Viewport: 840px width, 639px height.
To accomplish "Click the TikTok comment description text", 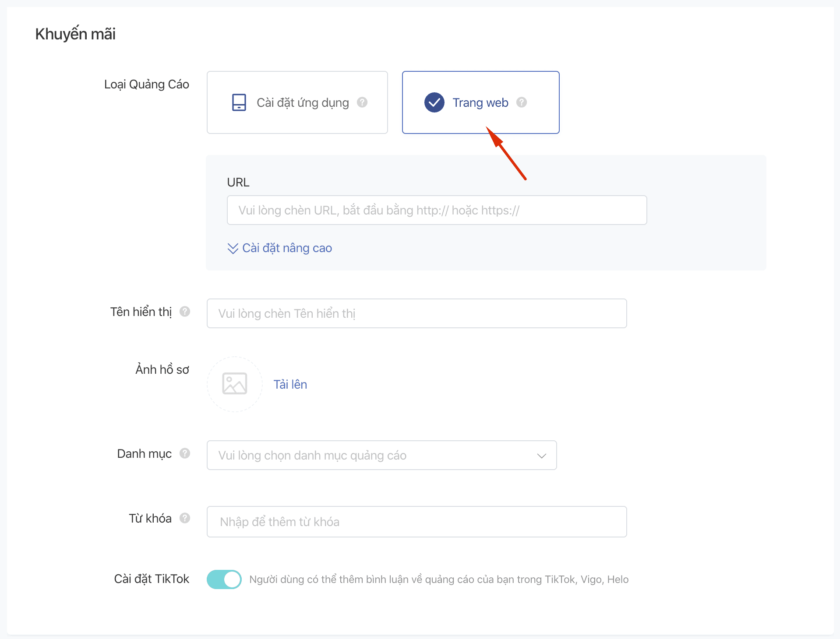I will click(439, 579).
